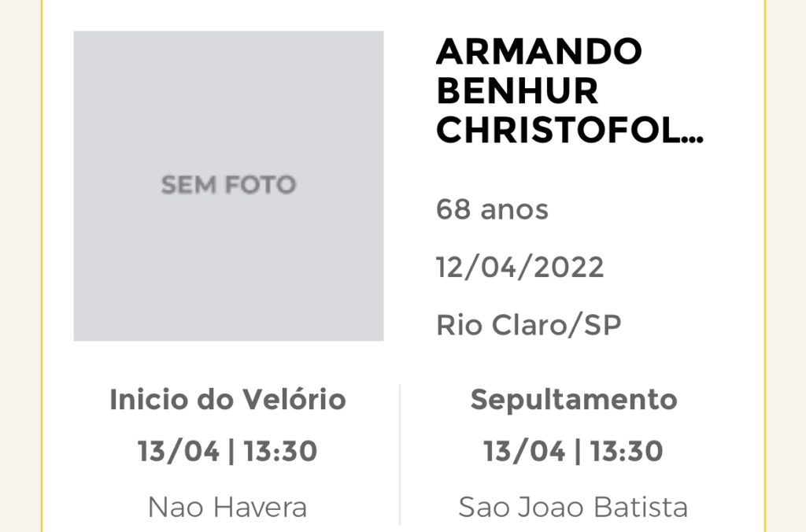Click the vertical divider between Velório and Sepultamento
The height and width of the screenshot is (532, 806).
400,455
